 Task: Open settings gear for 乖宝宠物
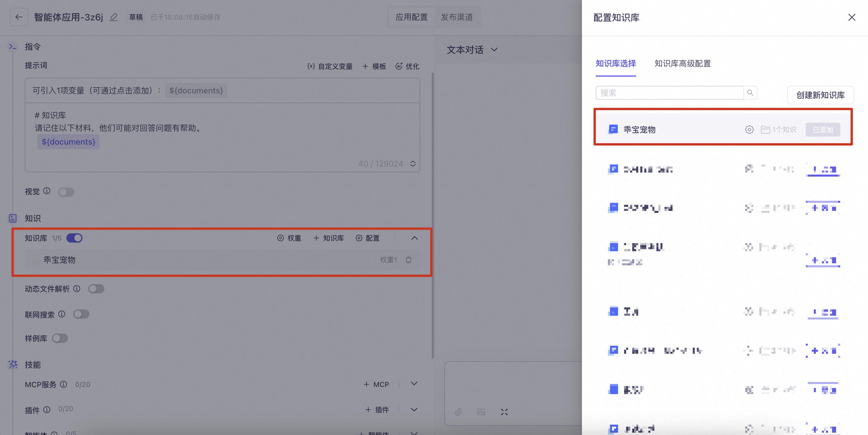click(x=749, y=130)
